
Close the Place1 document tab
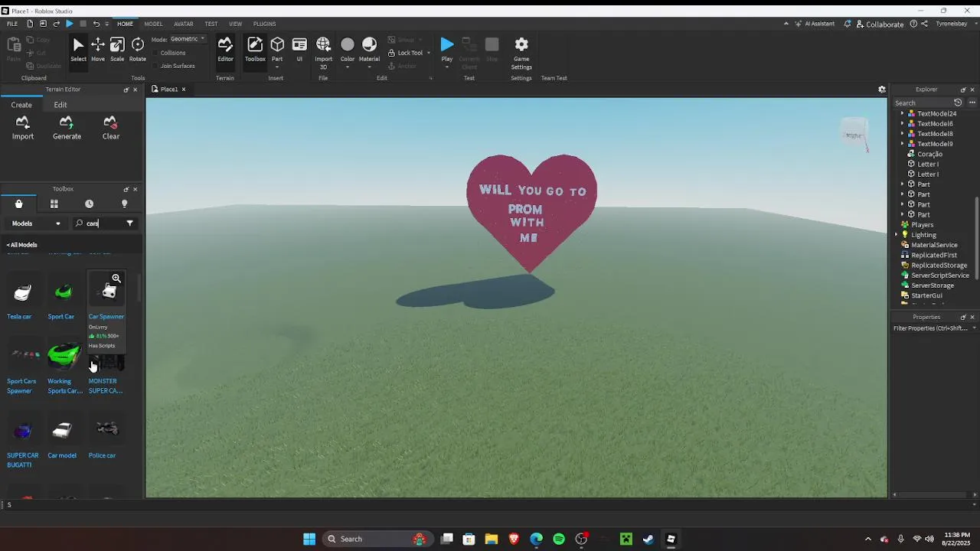point(184,90)
